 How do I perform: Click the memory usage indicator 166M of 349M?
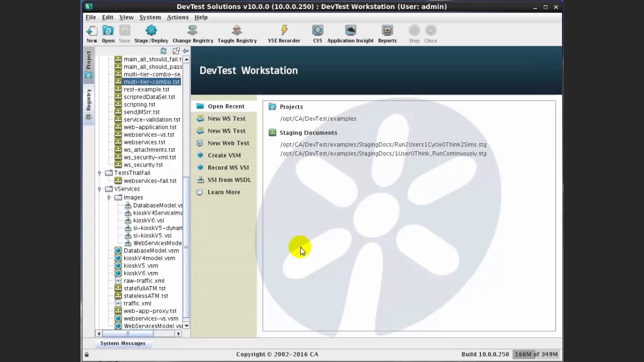[536, 354]
